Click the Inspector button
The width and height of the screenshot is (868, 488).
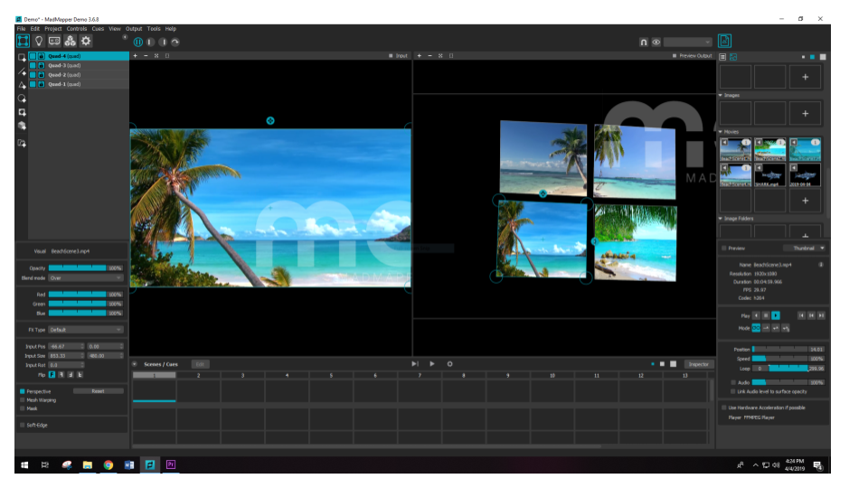tap(699, 364)
